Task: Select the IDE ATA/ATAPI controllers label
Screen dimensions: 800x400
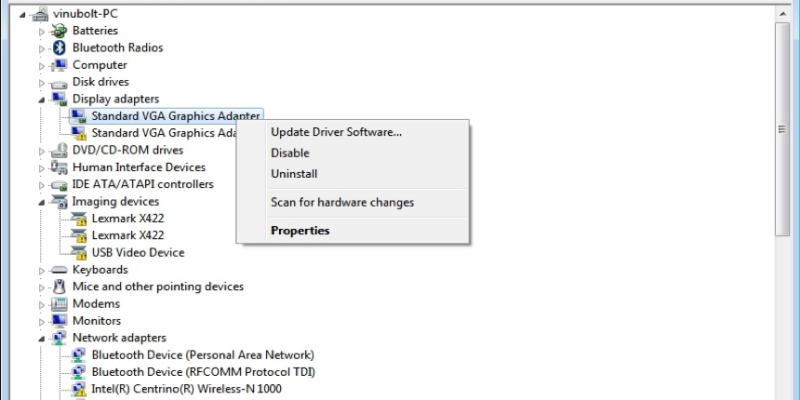Action: [x=143, y=184]
